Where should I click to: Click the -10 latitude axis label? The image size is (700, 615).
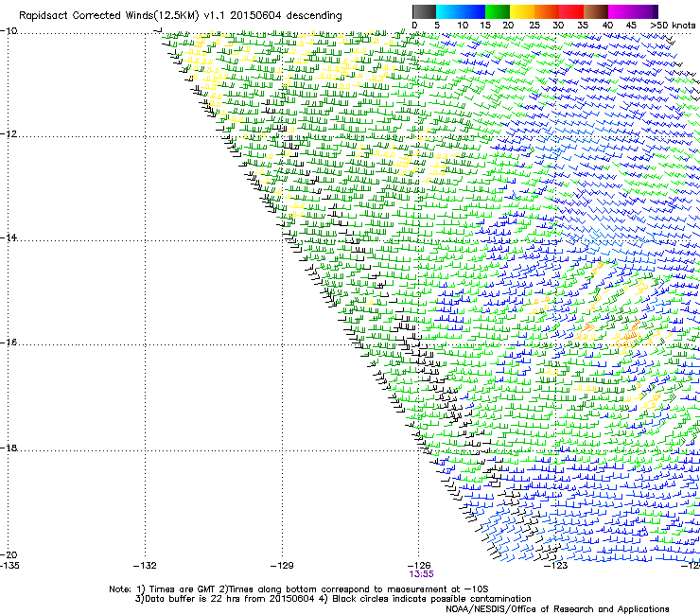(x=9, y=31)
